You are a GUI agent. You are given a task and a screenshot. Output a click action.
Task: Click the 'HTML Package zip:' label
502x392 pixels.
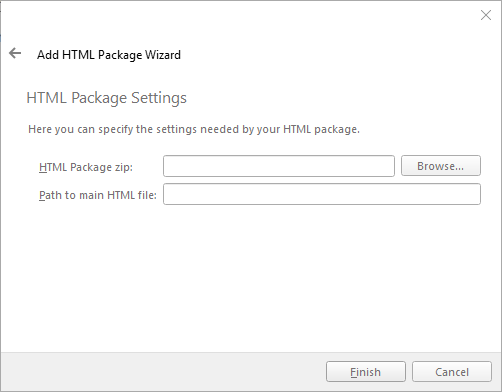click(x=86, y=167)
